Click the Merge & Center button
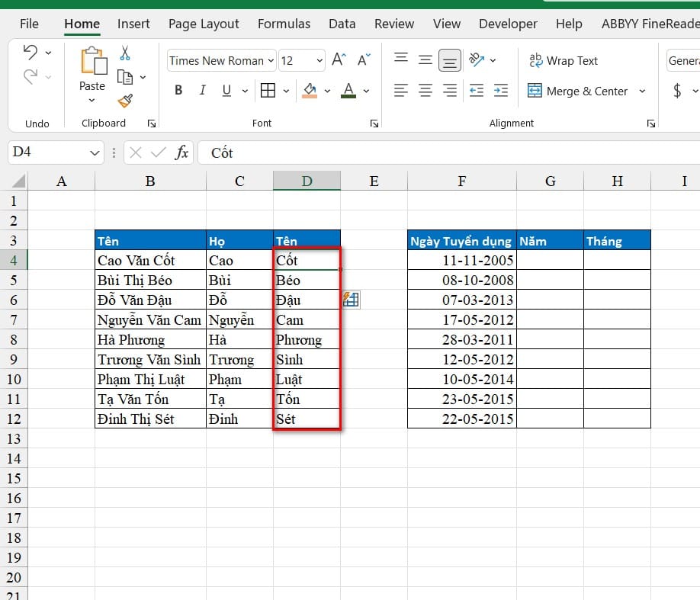Viewport: 700px width, 600px height. (x=578, y=91)
